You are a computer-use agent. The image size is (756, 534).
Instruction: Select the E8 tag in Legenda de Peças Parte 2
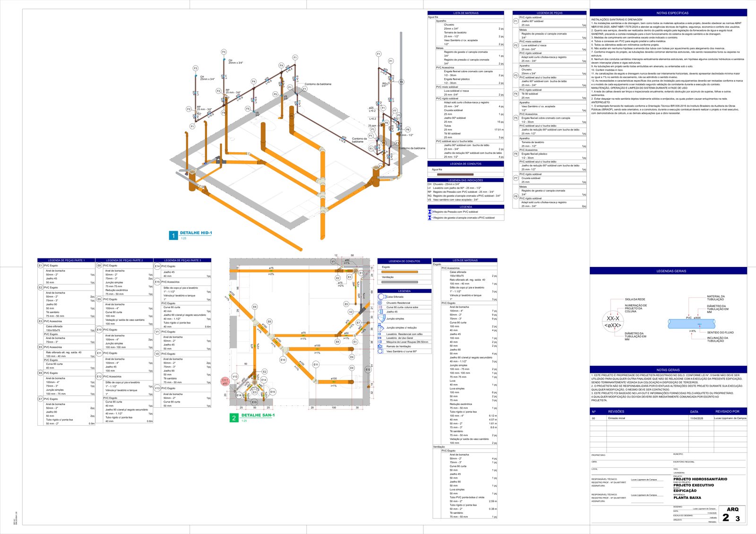point(99,266)
